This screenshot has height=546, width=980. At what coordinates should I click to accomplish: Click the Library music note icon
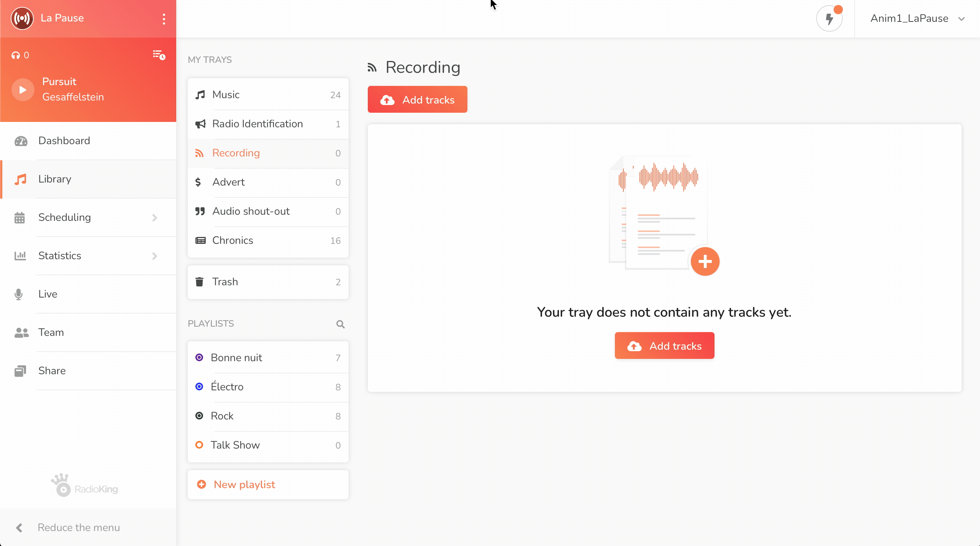pos(21,179)
